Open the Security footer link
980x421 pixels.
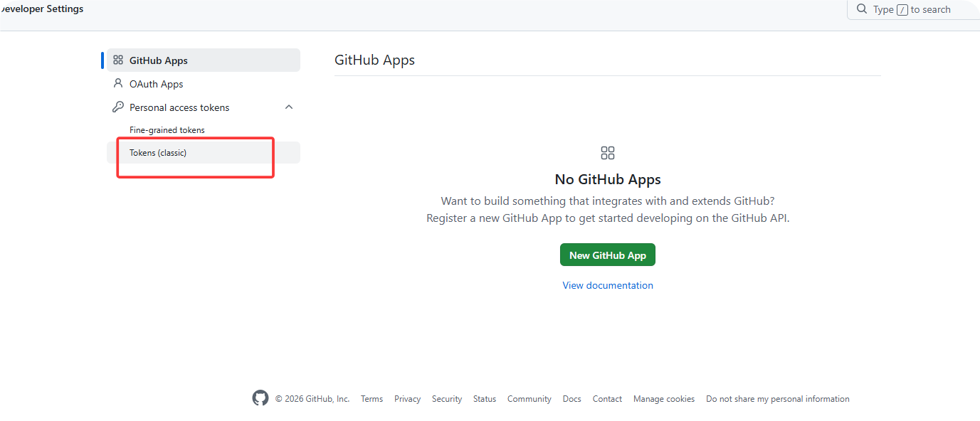coord(447,399)
